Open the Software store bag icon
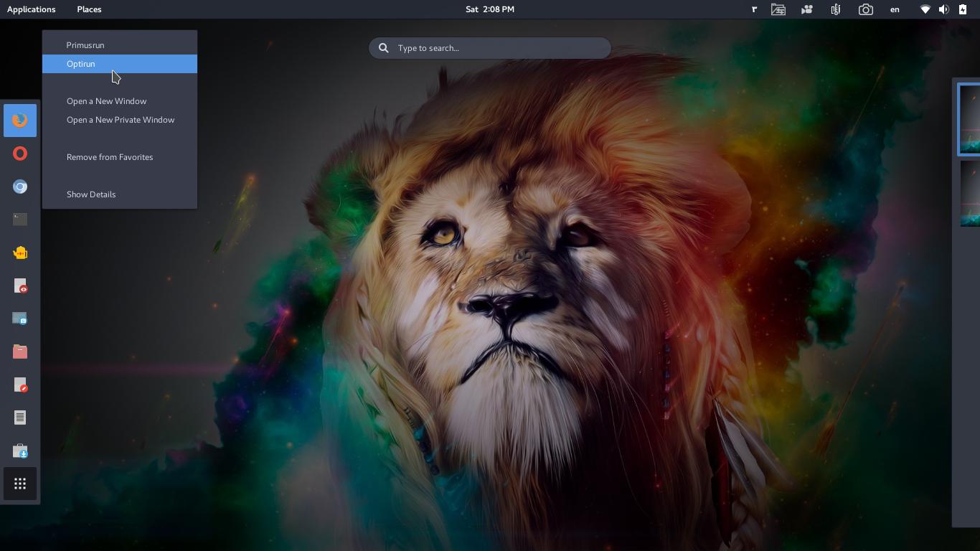 (20, 451)
